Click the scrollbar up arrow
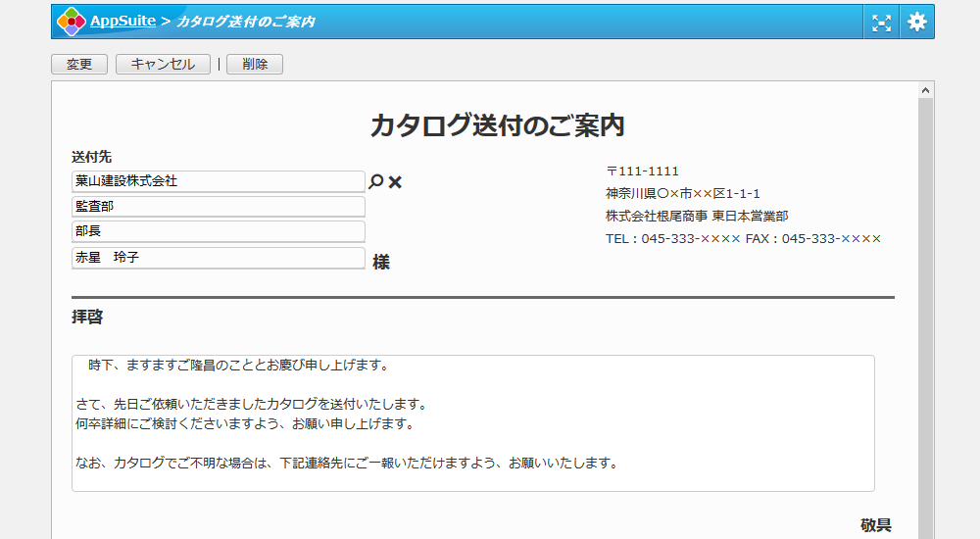 coord(925,90)
